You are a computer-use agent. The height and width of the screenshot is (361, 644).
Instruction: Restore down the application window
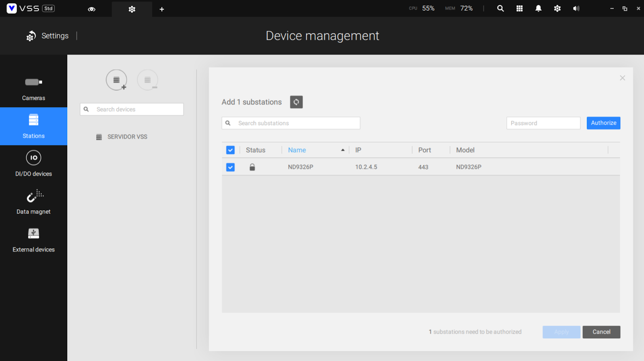tap(625, 8)
